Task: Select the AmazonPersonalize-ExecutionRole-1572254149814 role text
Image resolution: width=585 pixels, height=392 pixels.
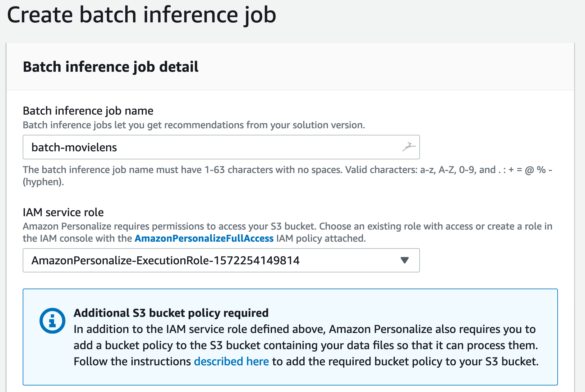Action: (x=165, y=260)
